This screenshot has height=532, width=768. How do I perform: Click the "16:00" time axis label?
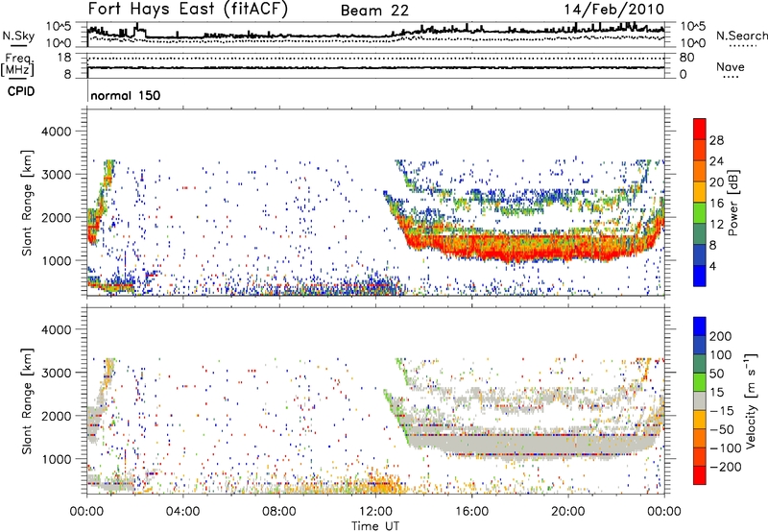click(471, 512)
